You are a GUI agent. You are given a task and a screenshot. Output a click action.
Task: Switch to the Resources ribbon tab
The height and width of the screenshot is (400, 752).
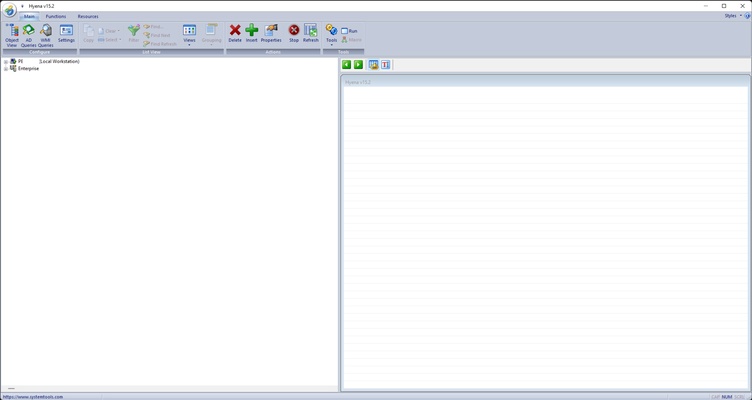pyautogui.click(x=88, y=16)
